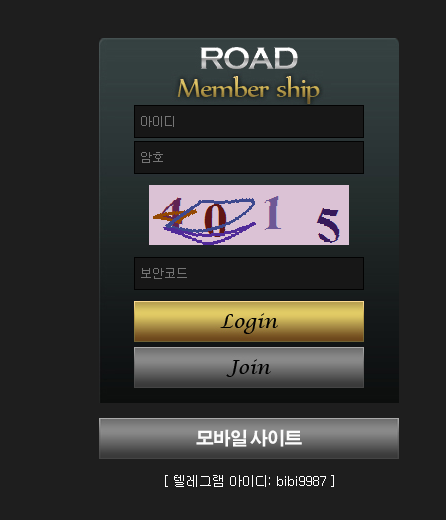Click the pink captcha security image
446x520 pixels.
tap(249, 215)
